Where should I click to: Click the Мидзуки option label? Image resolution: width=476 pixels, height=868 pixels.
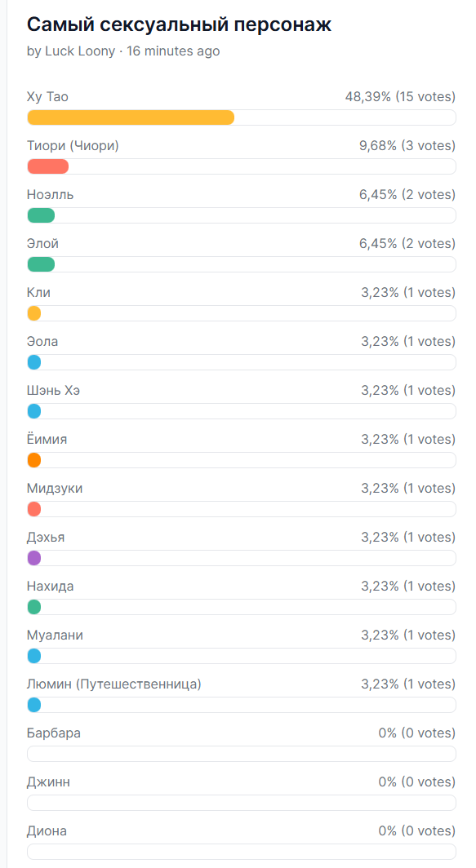[55, 488]
